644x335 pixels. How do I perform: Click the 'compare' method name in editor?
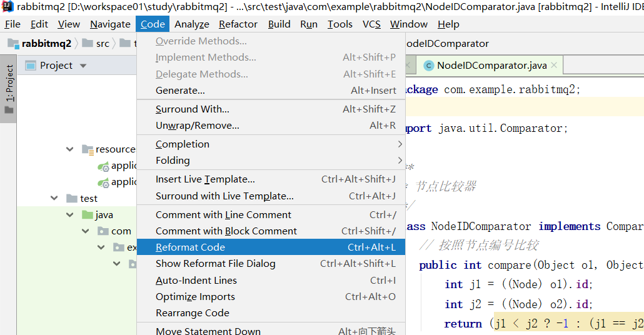510,265
